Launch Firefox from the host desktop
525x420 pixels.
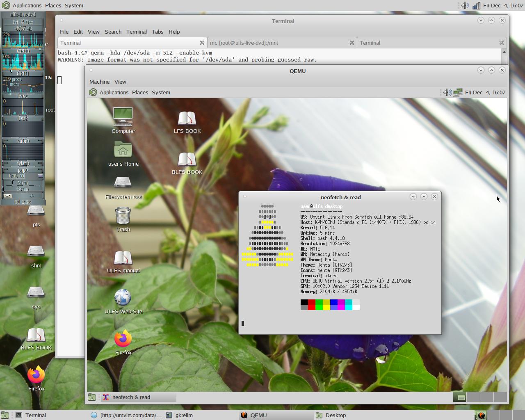point(36,374)
